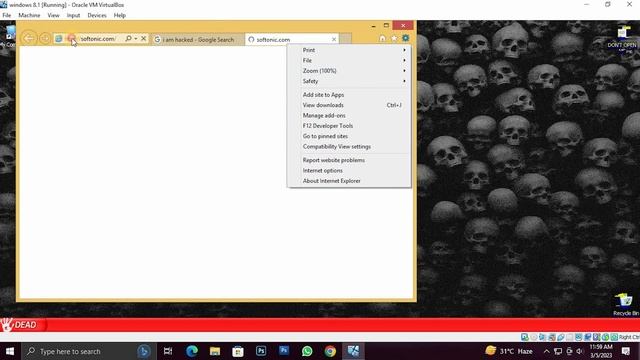The width and height of the screenshot is (640, 360).
Task: Open Internet options
Action: 349,171
